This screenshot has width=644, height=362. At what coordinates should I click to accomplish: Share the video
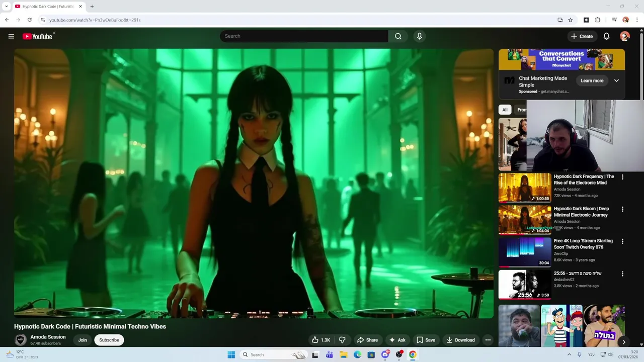[x=367, y=340]
